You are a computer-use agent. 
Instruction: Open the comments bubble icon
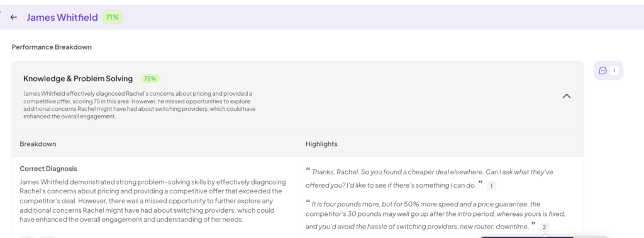pos(602,71)
